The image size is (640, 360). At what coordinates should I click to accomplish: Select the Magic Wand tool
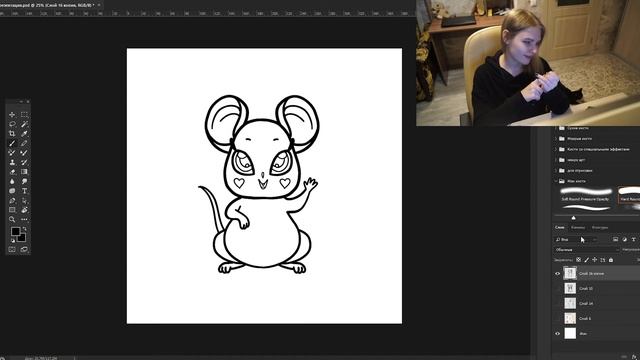(24, 124)
